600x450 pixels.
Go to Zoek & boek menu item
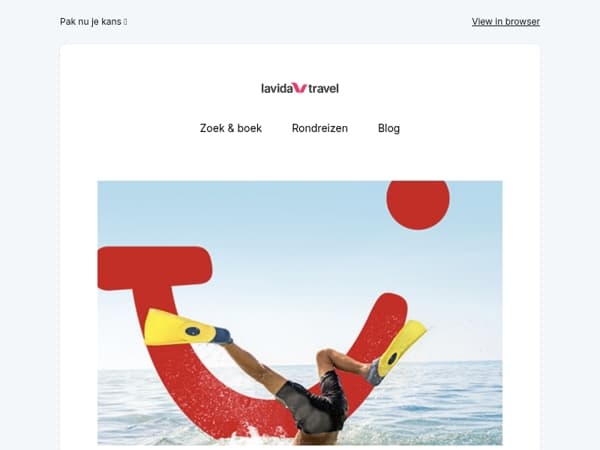pos(231,128)
